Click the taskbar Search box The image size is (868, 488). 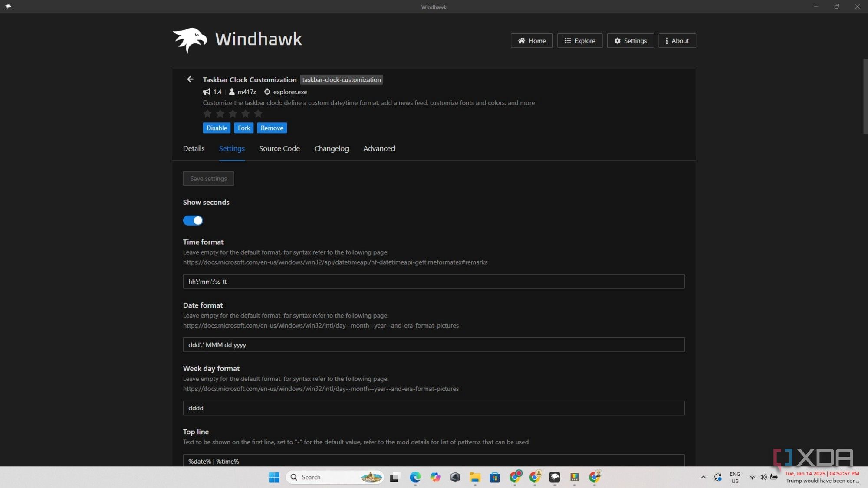click(x=335, y=477)
